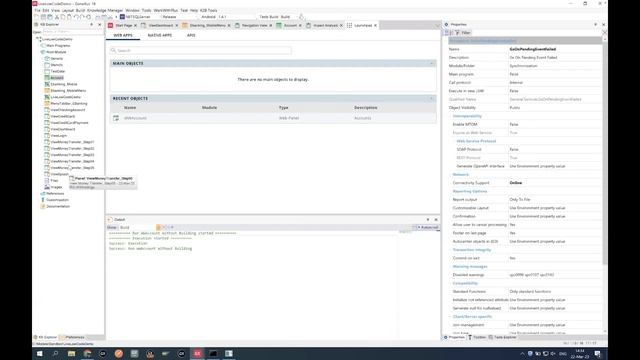The height and width of the screenshot is (360, 640).
Task: Close the Output panel
Action: 436,220
